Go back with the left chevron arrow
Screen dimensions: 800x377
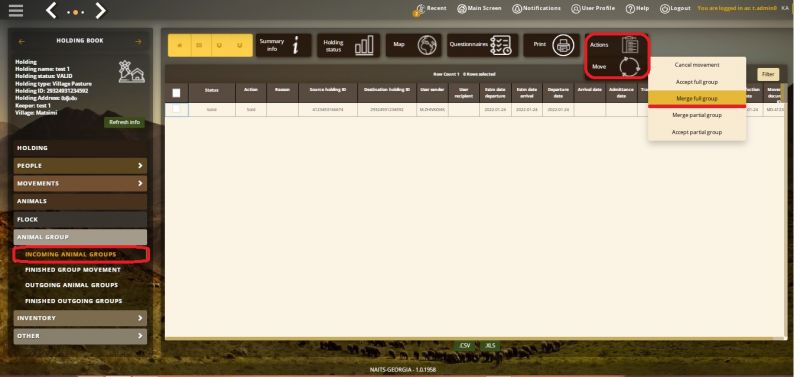[x=51, y=10]
